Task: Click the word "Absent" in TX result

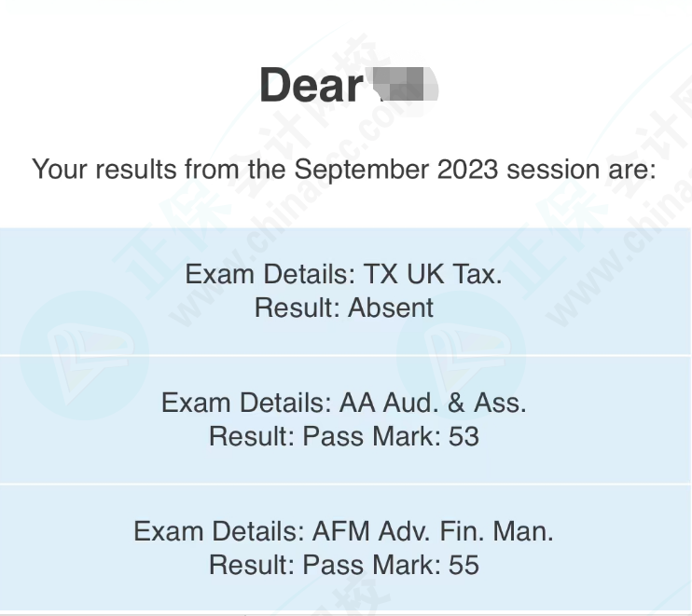Action: point(391,308)
